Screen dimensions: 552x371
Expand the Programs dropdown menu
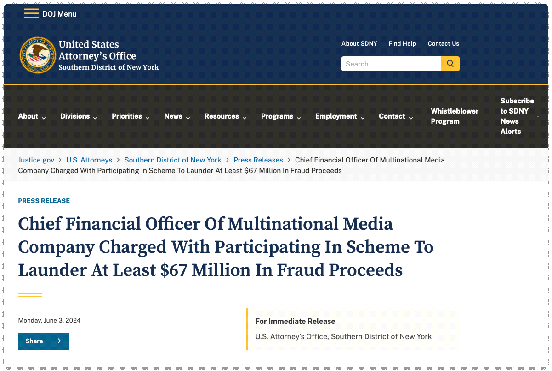pos(281,117)
